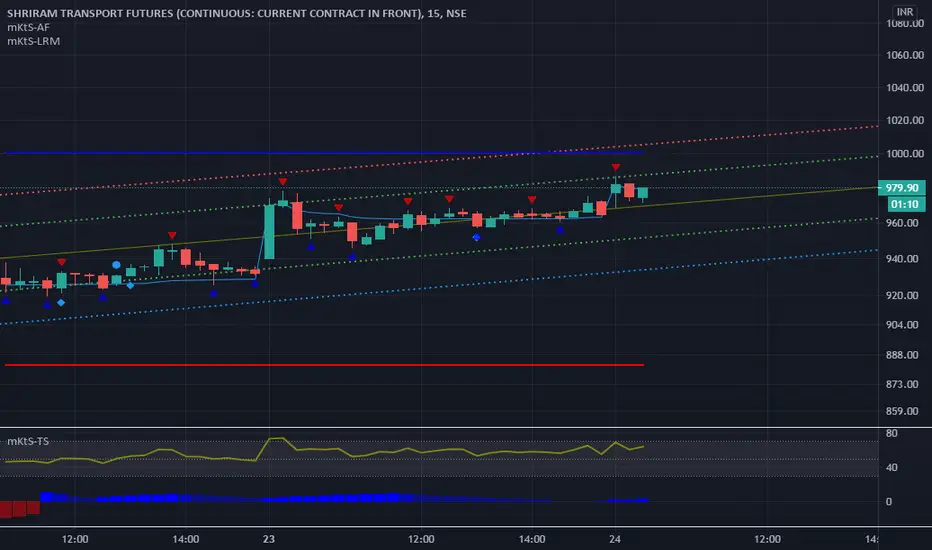
Task: Click the 80 level on oscillator scale
Action: [x=892, y=433]
